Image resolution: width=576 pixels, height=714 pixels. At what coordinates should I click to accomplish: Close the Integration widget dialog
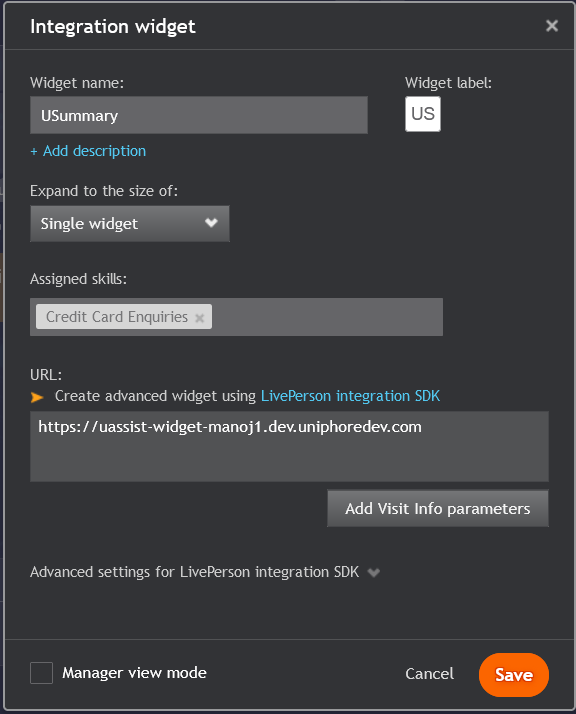551,26
